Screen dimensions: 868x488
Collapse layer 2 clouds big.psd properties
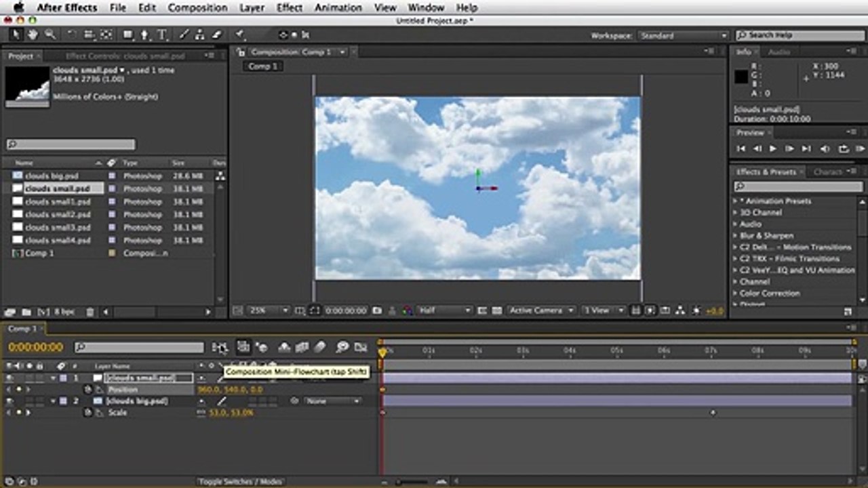tap(53, 401)
